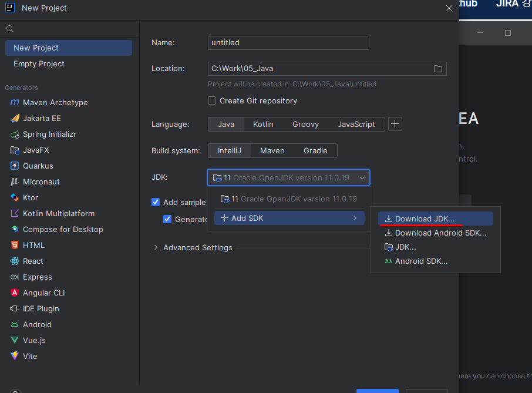Click the IntelliJ IDEA logo in title bar
The width and height of the screenshot is (532, 393).
(x=10, y=8)
